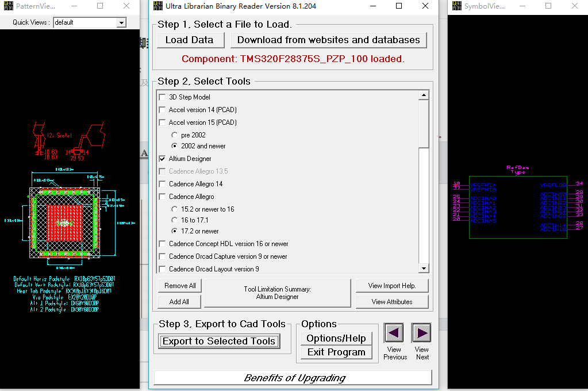Check Cadence Orcad Capture version 9 or newer
The width and height of the screenshot is (588, 391).
coord(162,256)
